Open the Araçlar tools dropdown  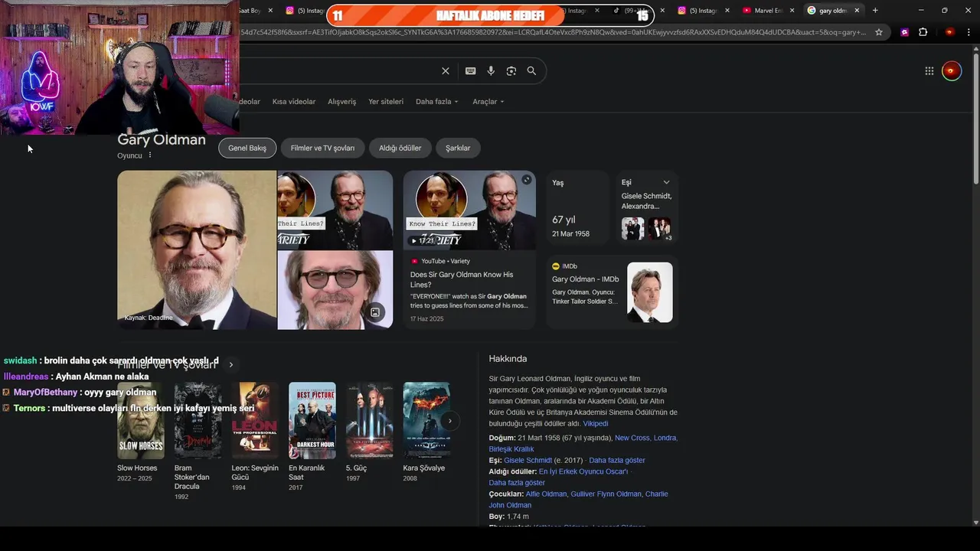[488, 102]
